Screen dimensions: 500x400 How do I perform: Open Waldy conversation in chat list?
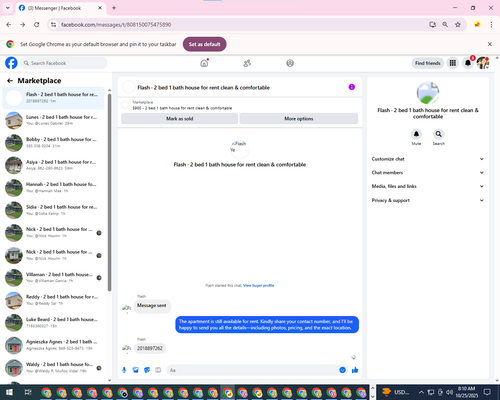53,368
